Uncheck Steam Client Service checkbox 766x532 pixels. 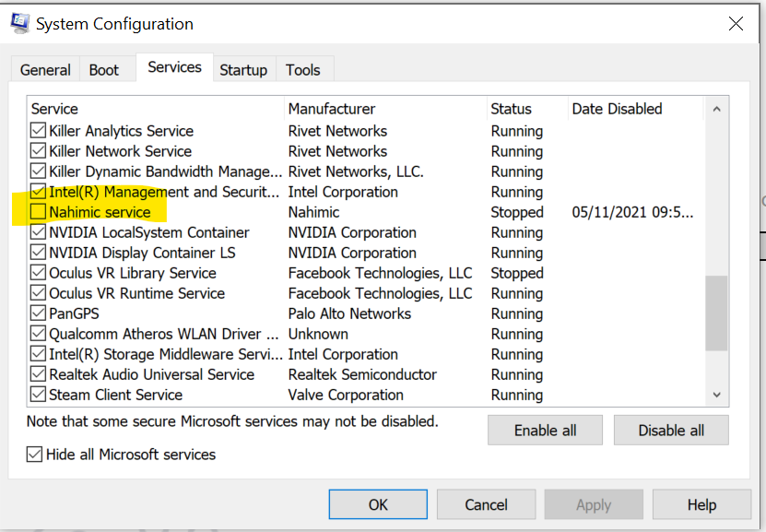pos(38,395)
